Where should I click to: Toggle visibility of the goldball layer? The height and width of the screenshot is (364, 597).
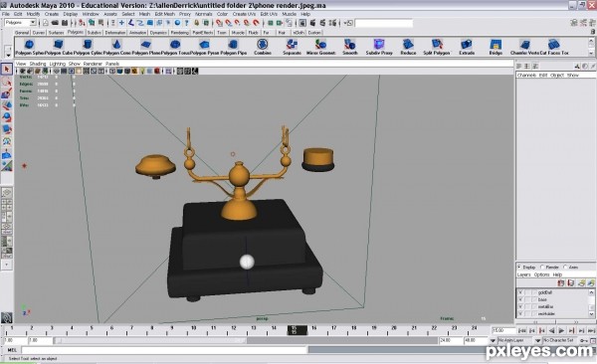pos(520,292)
